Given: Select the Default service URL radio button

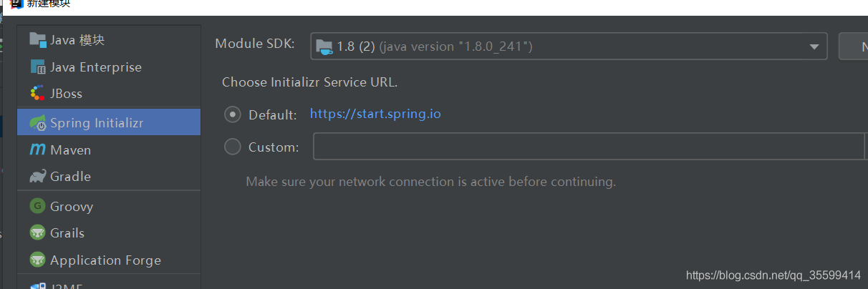Looking at the screenshot, I should click(233, 114).
